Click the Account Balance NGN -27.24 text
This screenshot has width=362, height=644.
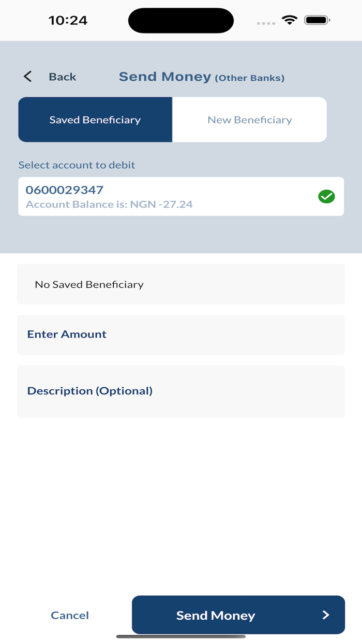pyautogui.click(x=109, y=204)
